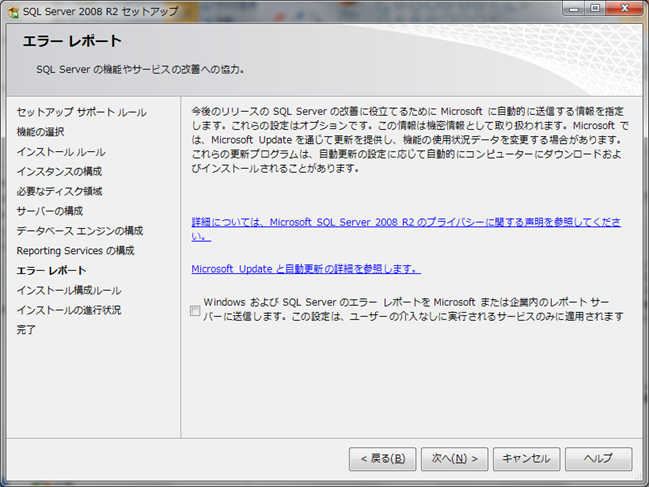
Task: Close the SQL Server setup window
Action: pos(625,9)
